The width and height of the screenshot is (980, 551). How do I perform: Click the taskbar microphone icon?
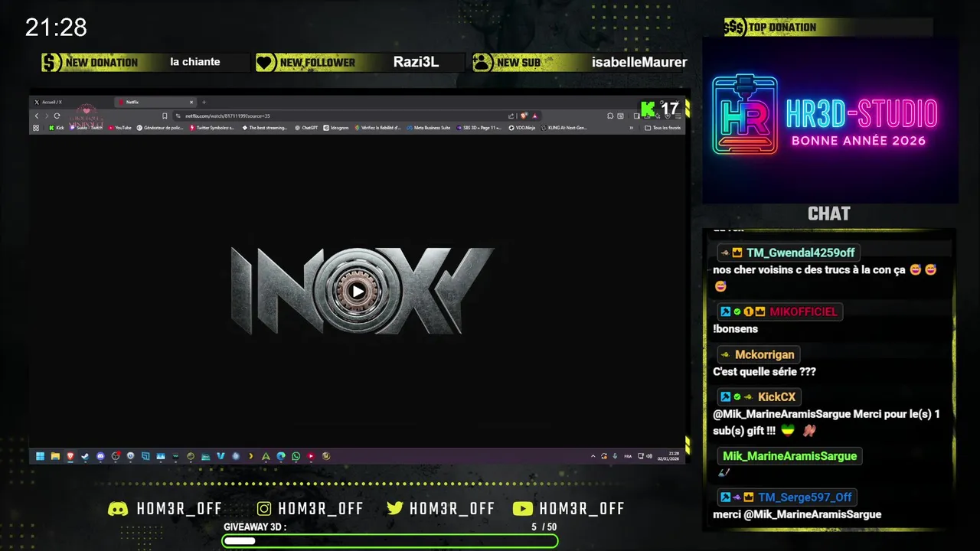pyautogui.click(x=615, y=456)
